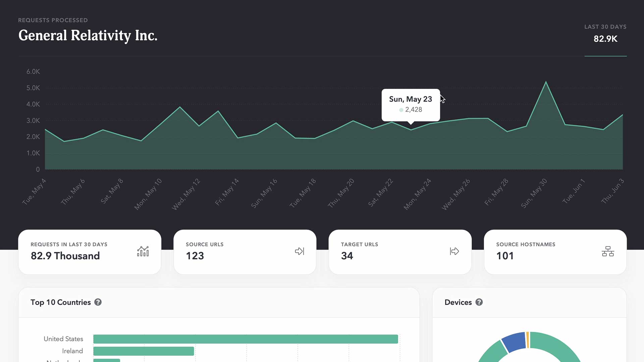The image size is (644, 362).
Task: Open the Source URLs card
Action: click(x=245, y=252)
